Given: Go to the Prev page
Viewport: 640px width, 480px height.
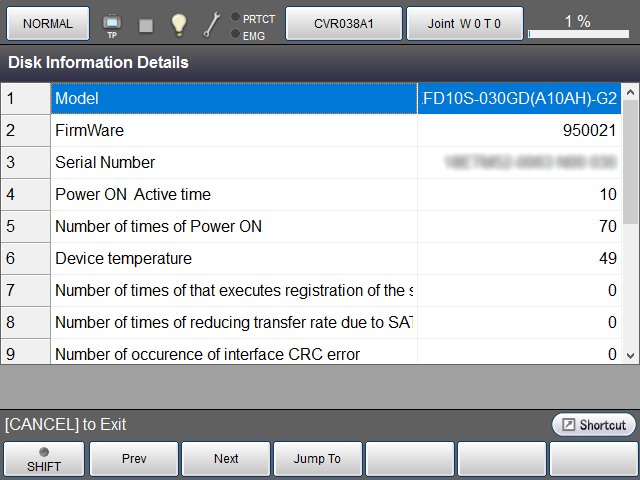Looking at the screenshot, I should pyautogui.click(x=134, y=459).
